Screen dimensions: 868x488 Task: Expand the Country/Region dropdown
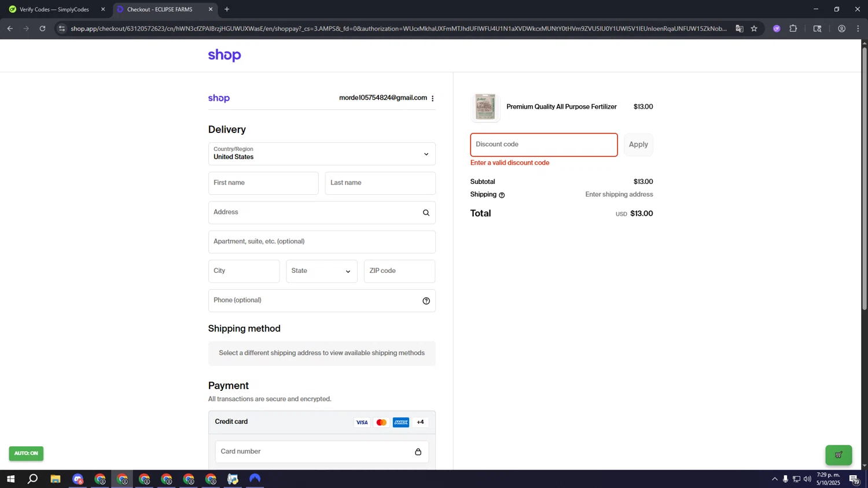[x=322, y=154]
